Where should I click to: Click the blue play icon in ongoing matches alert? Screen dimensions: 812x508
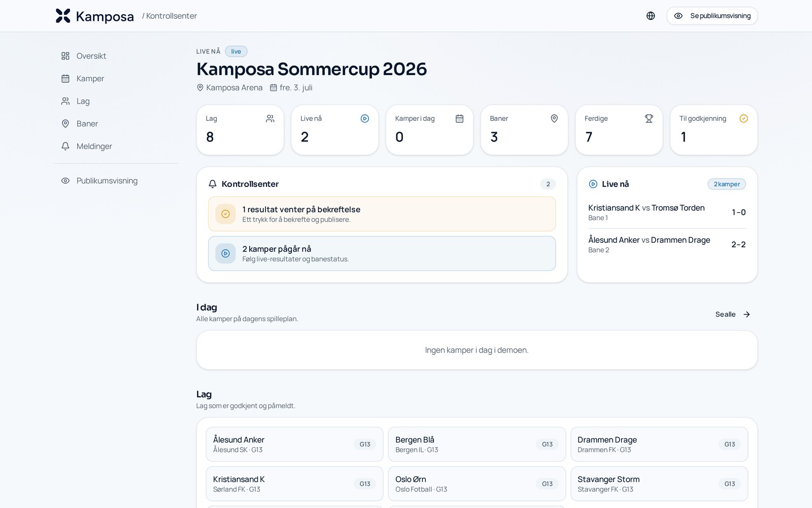[225, 253]
